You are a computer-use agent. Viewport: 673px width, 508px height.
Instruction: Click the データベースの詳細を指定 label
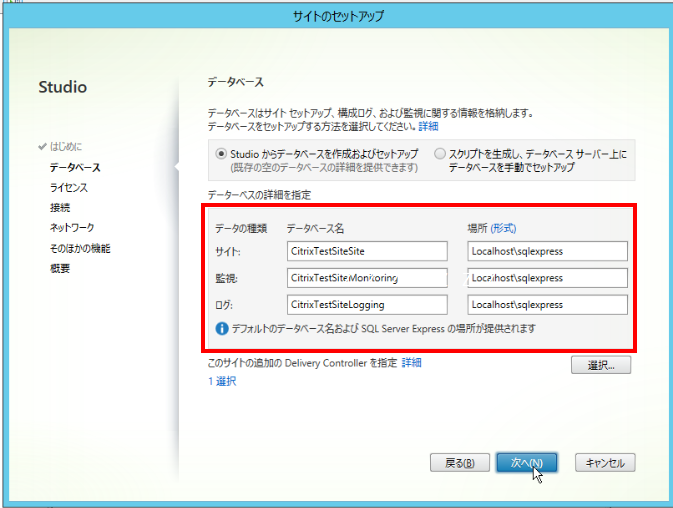(259, 195)
